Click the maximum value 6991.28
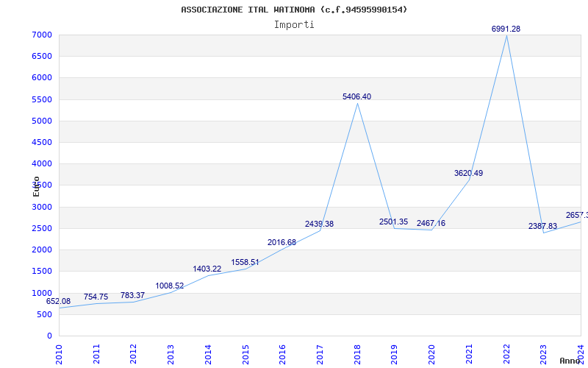The image size is (588, 368). coord(506,29)
